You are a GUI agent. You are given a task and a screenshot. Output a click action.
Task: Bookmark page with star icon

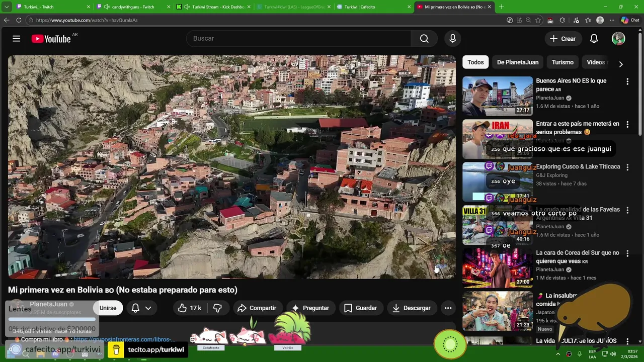(538, 20)
